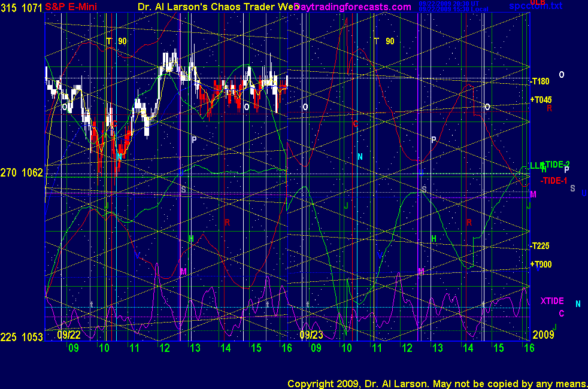Select hour 11 under the 09/22 session
This screenshot has height=389, width=588.
click(x=134, y=348)
